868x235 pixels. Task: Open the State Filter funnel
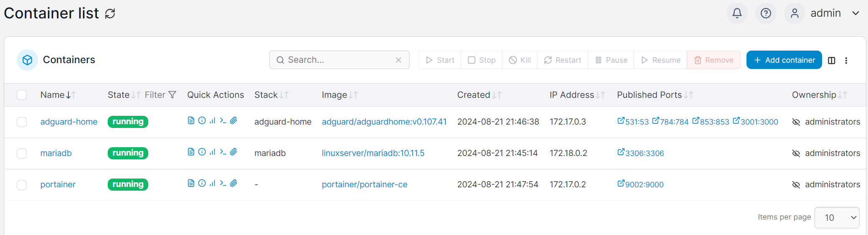160,95
